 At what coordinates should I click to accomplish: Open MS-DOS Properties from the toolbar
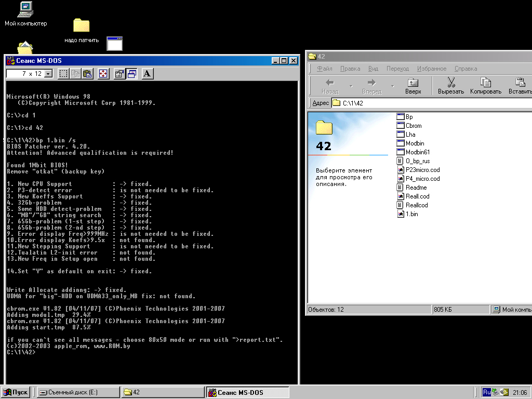coord(119,74)
